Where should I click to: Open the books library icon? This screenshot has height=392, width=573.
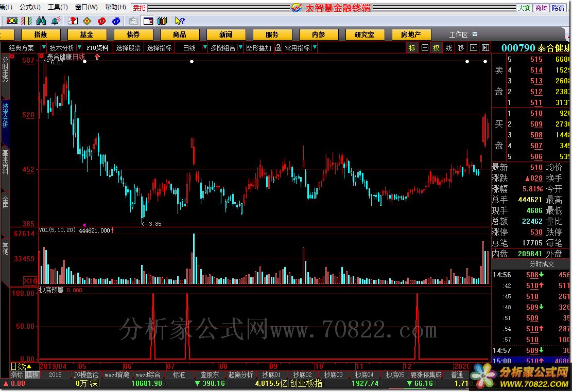[162, 21]
